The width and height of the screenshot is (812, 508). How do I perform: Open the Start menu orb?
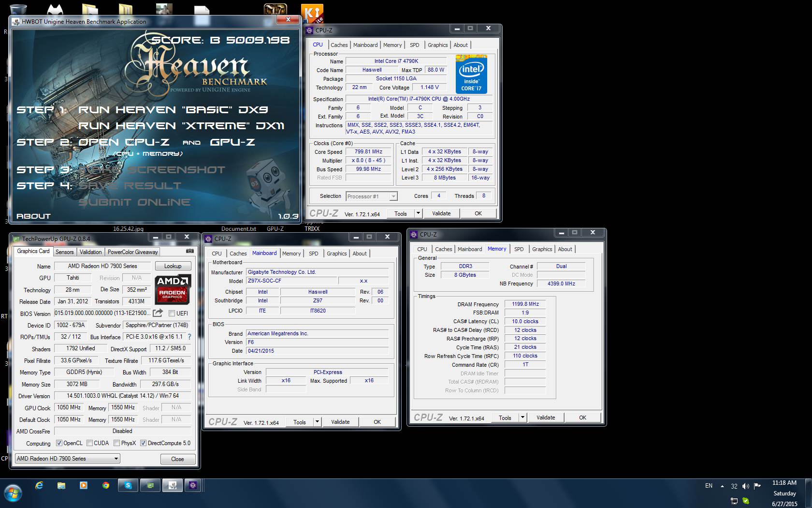point(13,493)
